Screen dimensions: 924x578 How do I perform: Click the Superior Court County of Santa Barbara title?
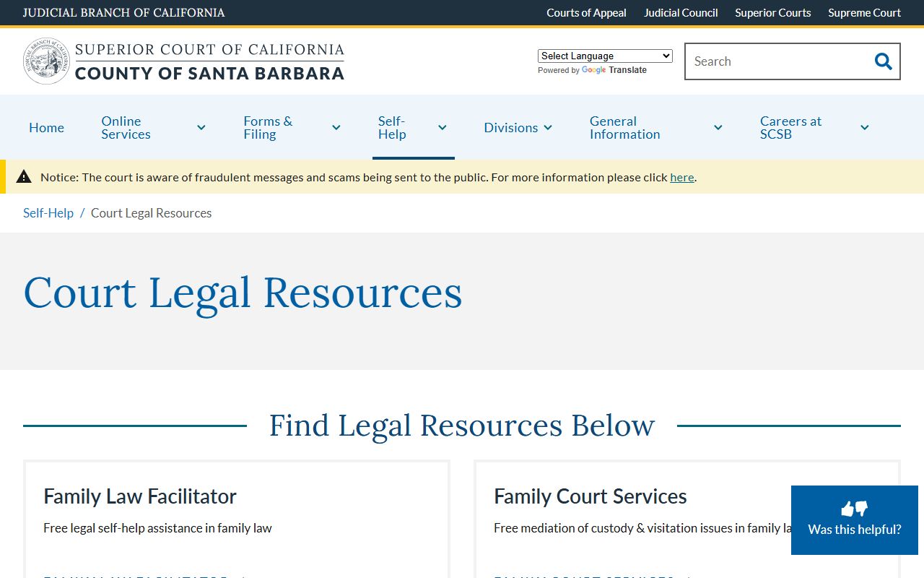(x=209, y=61)
